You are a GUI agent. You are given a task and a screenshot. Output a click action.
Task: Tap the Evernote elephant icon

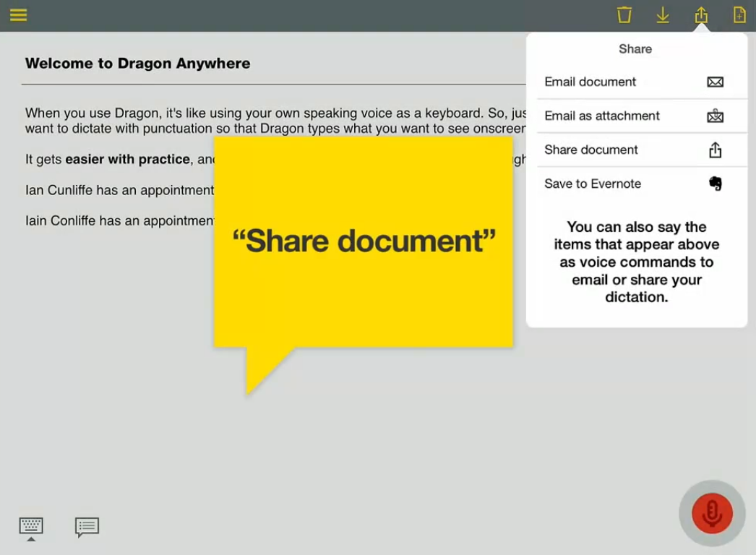[716, 184]
